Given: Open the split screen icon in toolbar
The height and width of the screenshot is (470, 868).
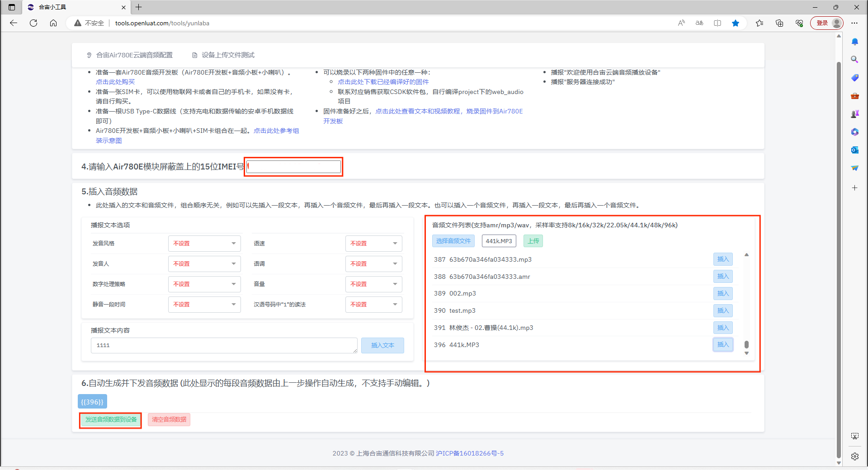Looking at the screenshot, I should click(x=717, y=23).
